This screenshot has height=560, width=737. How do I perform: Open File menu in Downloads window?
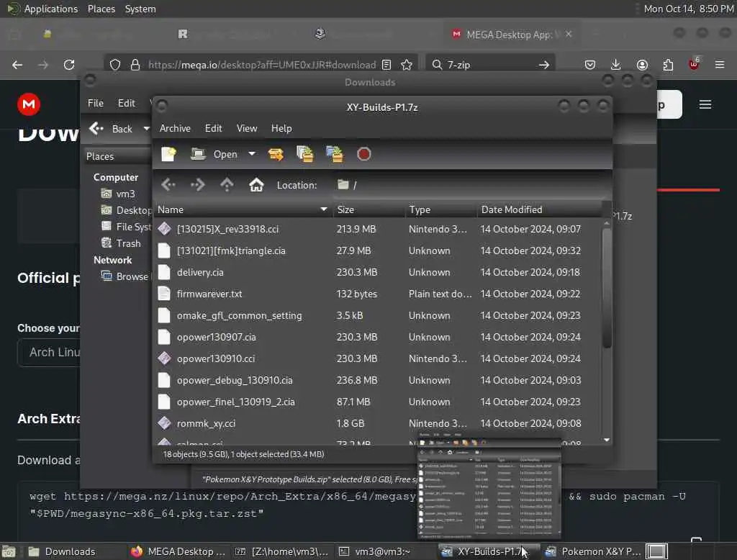[x=96, y=103]
